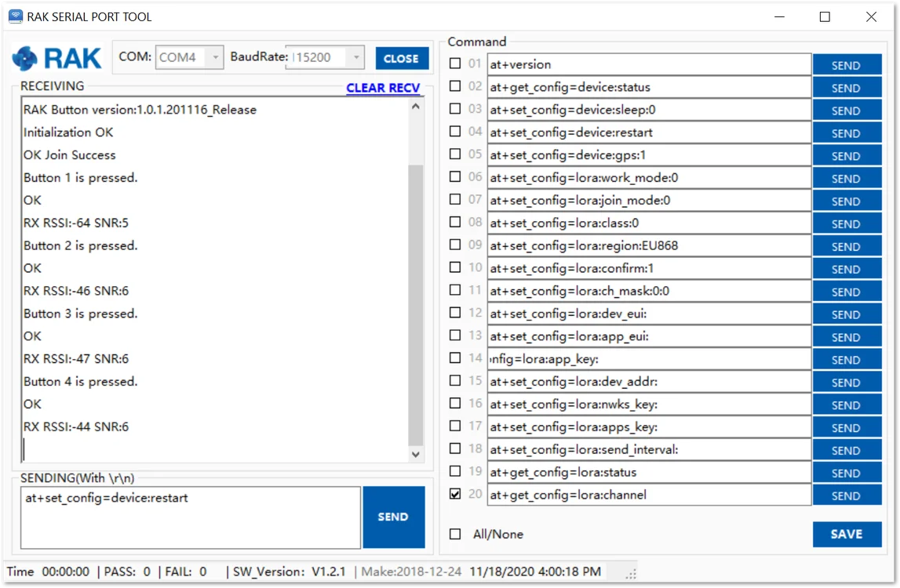
Task: Tick checkbox 03 device:sleep:0
Action: pos(455,108)
